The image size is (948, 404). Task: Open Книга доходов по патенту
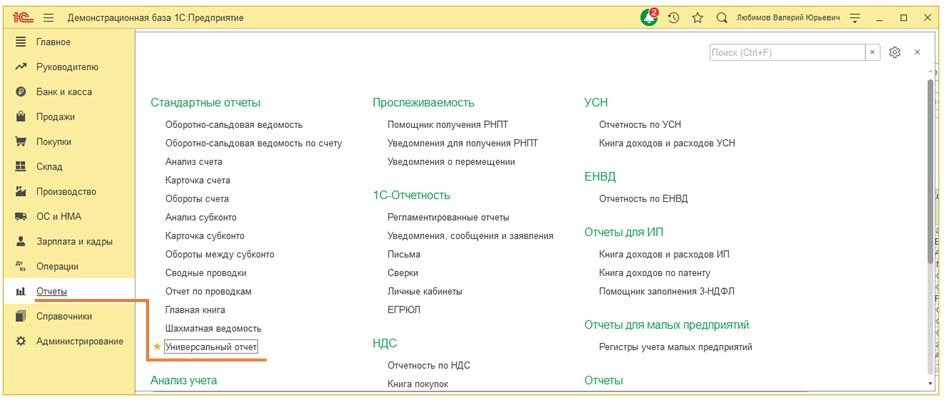point(655,273)
